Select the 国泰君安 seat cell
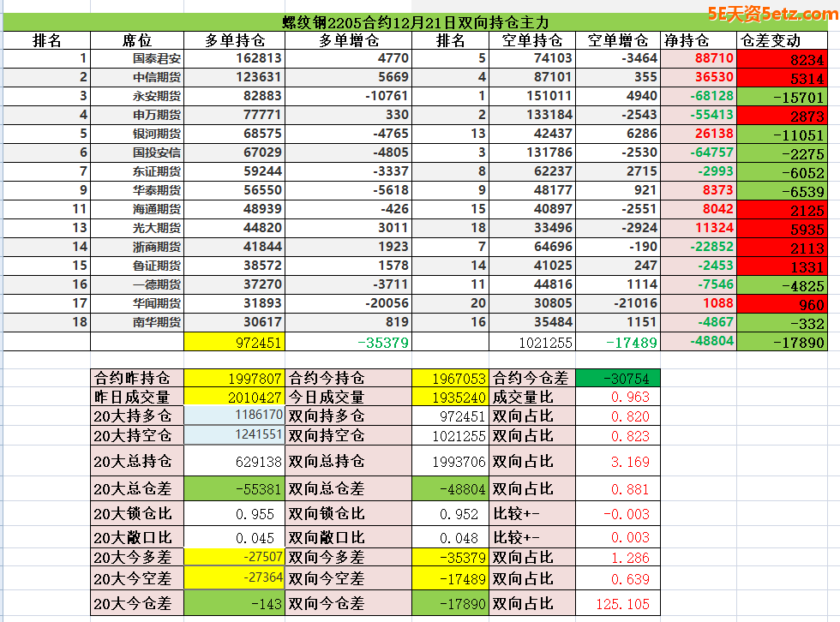The image size is (840, 622). (x=157, y=58)
